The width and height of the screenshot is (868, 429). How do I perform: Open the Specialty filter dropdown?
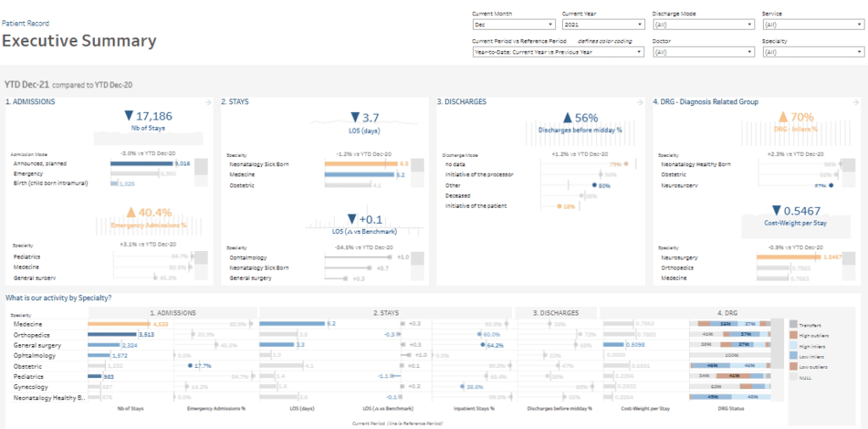tap(813, 52)
